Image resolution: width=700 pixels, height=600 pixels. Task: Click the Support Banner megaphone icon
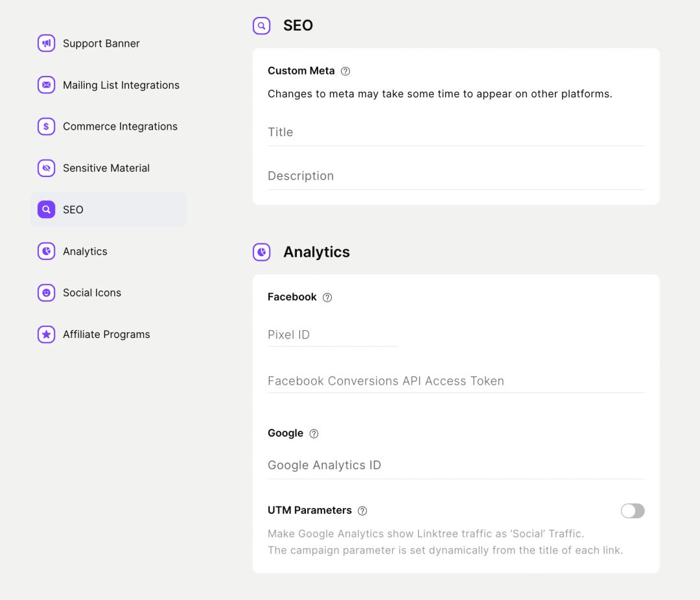click(46, 43)
